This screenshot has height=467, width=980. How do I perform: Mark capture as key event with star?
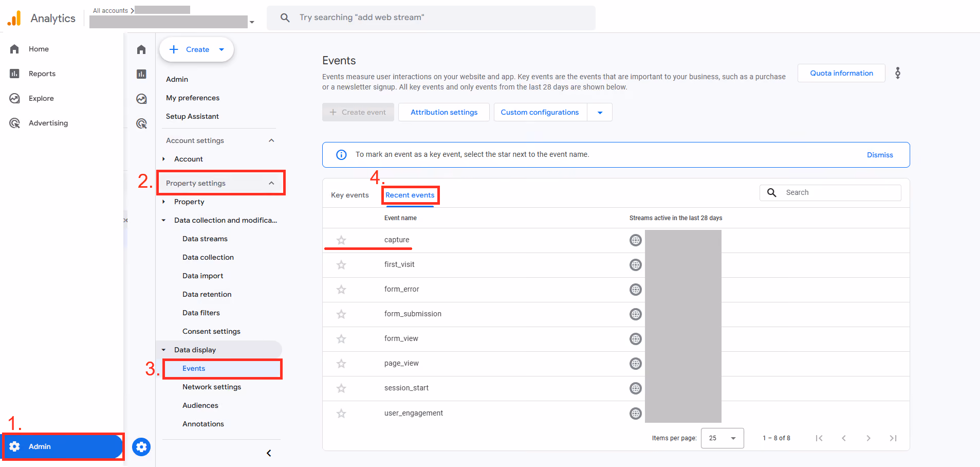coord(341,240)
